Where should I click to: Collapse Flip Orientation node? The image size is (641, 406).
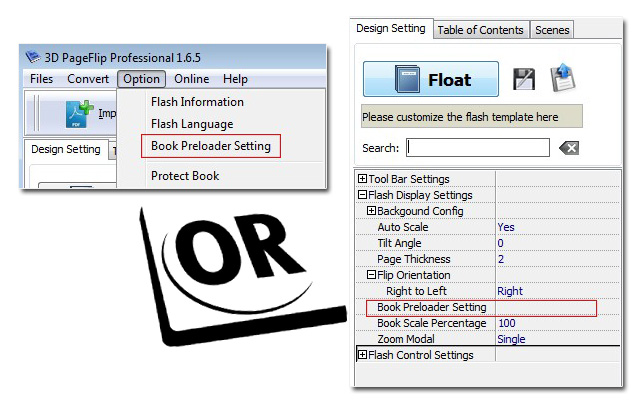371,275
